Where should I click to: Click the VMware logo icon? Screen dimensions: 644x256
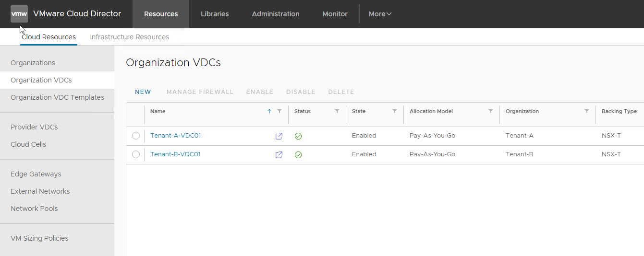coord(19,14)
